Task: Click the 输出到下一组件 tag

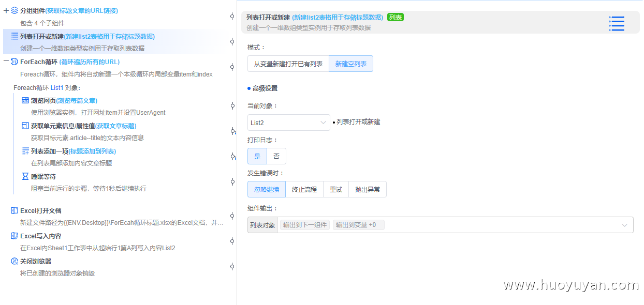Action: [x=305, y=225]
